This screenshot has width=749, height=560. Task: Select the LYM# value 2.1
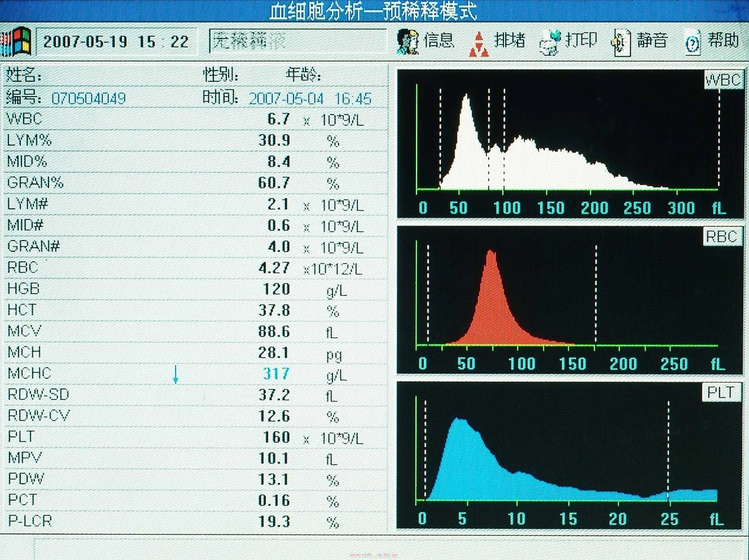pyautogui.click(x=278, y=204)
